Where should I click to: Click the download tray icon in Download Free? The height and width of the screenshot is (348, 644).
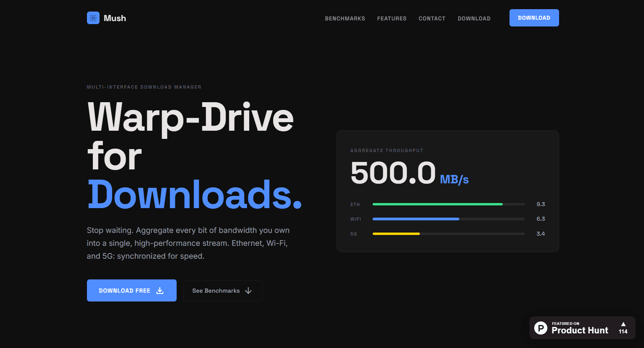(x=160, y=291)
